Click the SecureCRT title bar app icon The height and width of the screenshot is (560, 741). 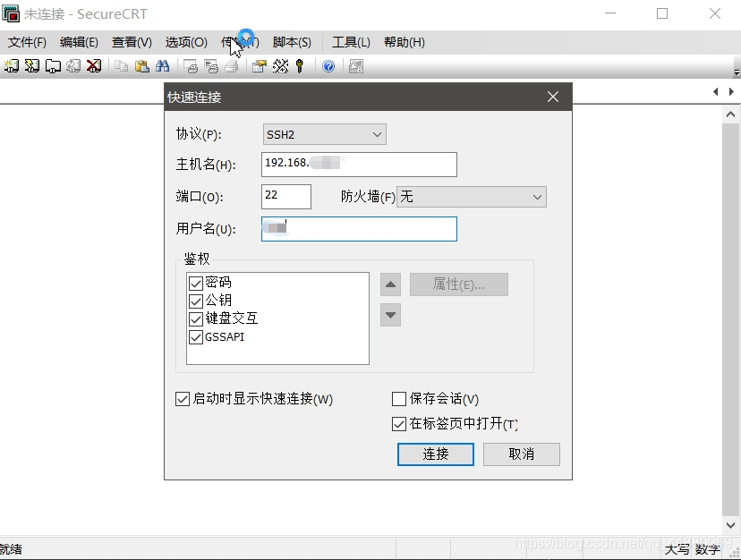11,13
